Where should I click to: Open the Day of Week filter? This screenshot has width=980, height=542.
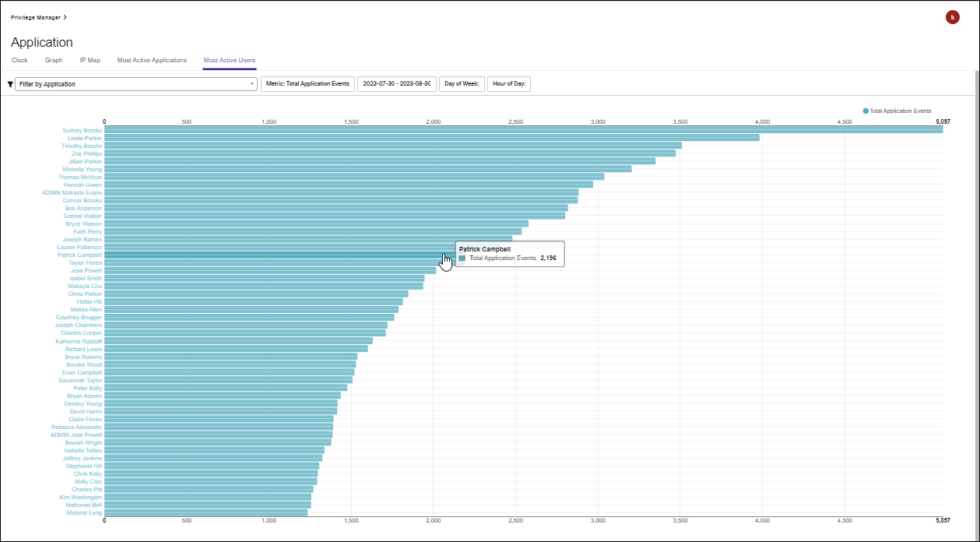click(462, 84)
